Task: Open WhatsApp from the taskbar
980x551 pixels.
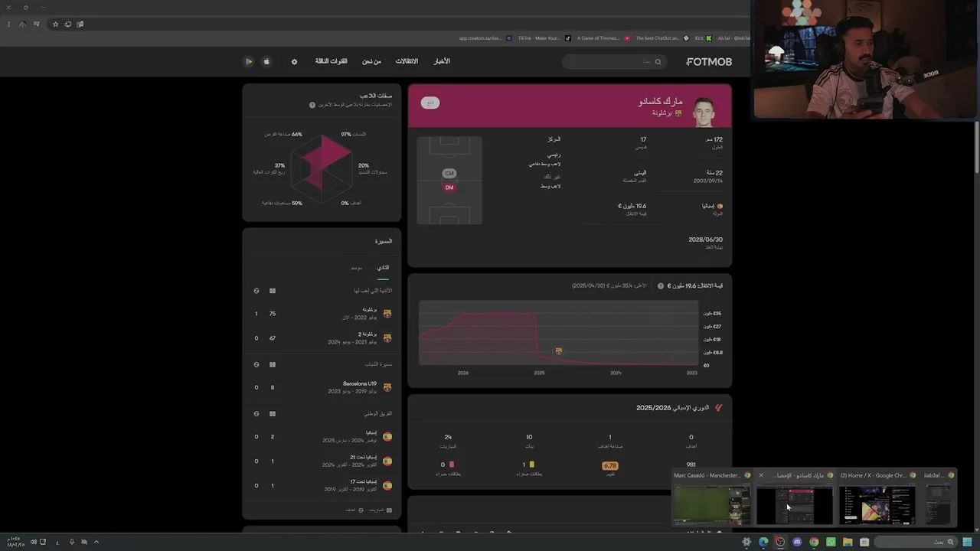Action: [831, 542]
